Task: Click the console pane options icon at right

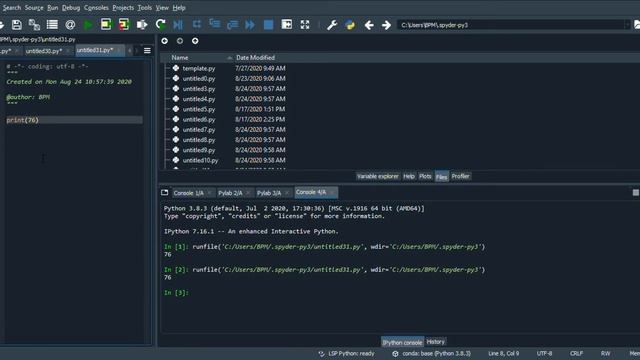Action: pyautogui.click(x=636, y=192)
